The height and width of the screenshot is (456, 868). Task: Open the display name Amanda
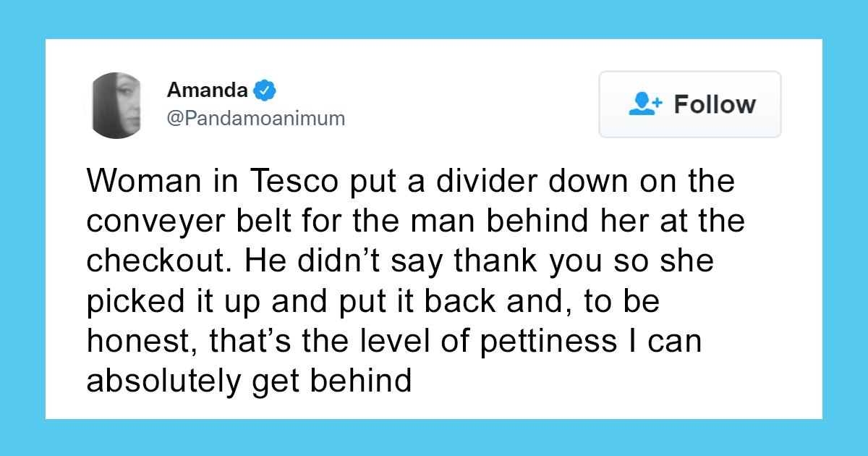click(x=208, y=90)
